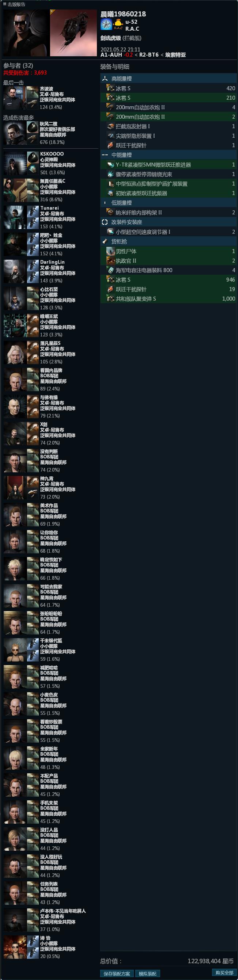This screenshot has height=980, width=238.
Task: Open the R.A.C alliance logo
Action: click(118, 24)
